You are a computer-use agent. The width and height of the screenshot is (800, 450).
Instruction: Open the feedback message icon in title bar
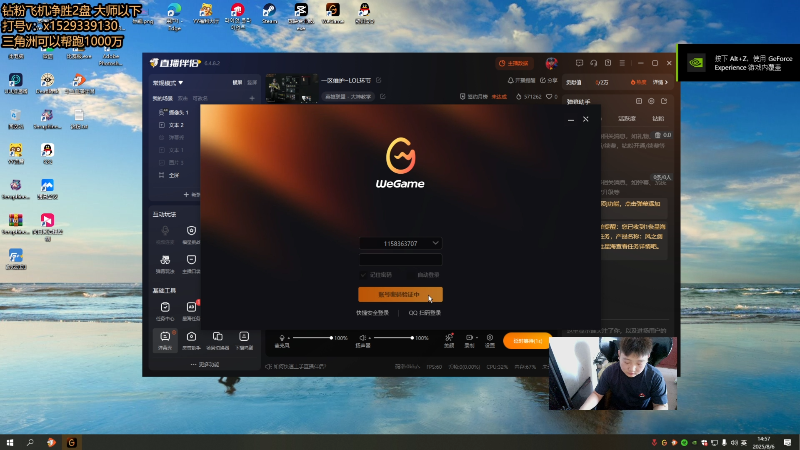(x=579, y=63)
